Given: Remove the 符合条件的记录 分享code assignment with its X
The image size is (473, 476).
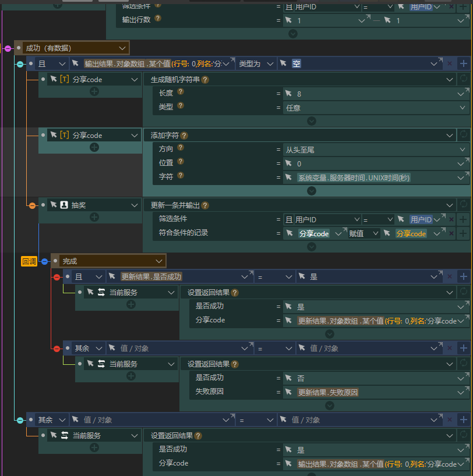Looking at the screenshot, I should coord(451,233).
